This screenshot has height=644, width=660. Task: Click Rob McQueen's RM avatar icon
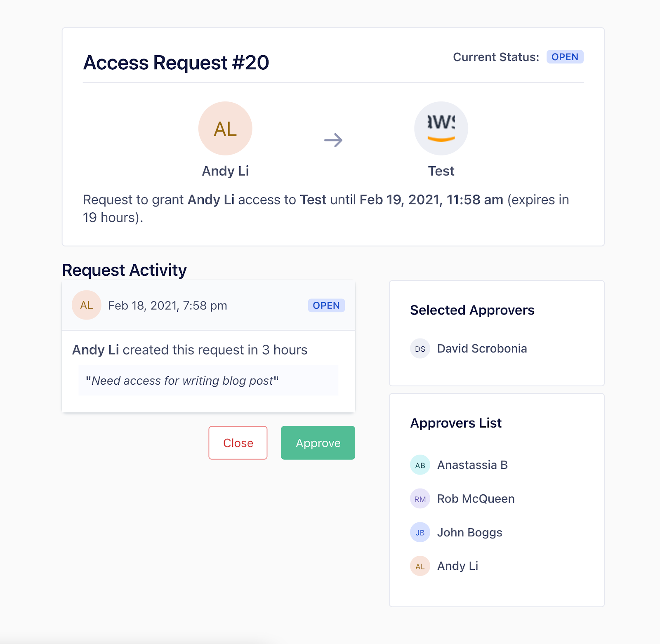tap(420, 499)
